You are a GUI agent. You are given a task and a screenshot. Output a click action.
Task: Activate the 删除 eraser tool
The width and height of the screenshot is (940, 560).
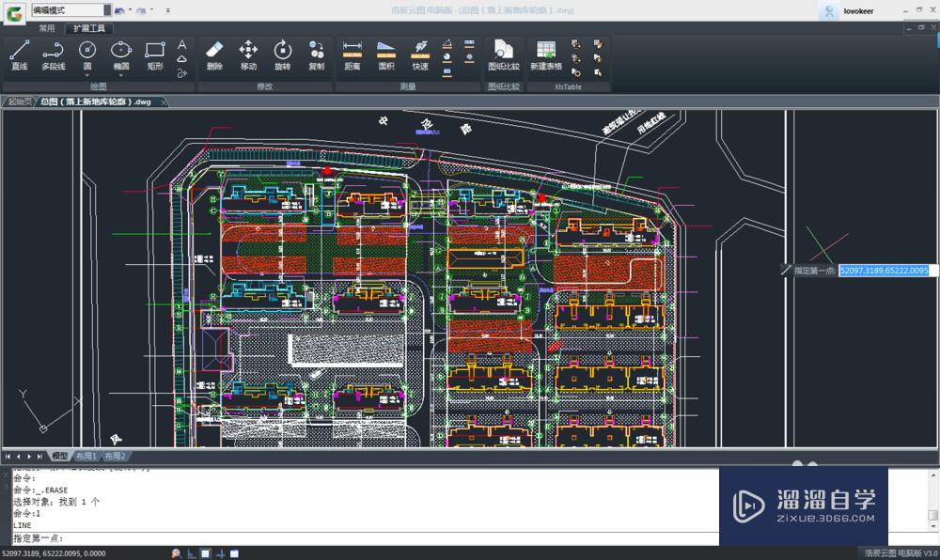click(x=214, y=55)
